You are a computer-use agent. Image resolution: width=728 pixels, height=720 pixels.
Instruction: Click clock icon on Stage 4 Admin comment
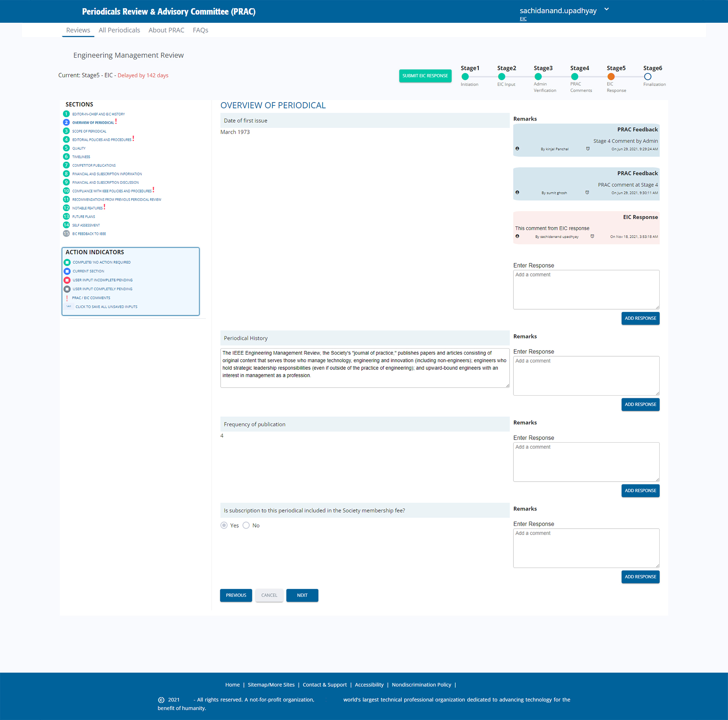(x=588, y=149)
